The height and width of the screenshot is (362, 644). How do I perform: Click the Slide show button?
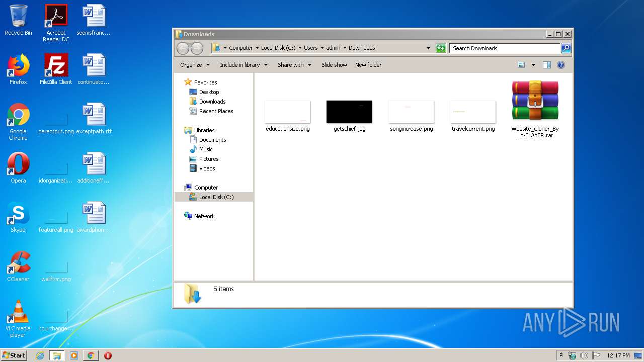[x=334, y=65]
